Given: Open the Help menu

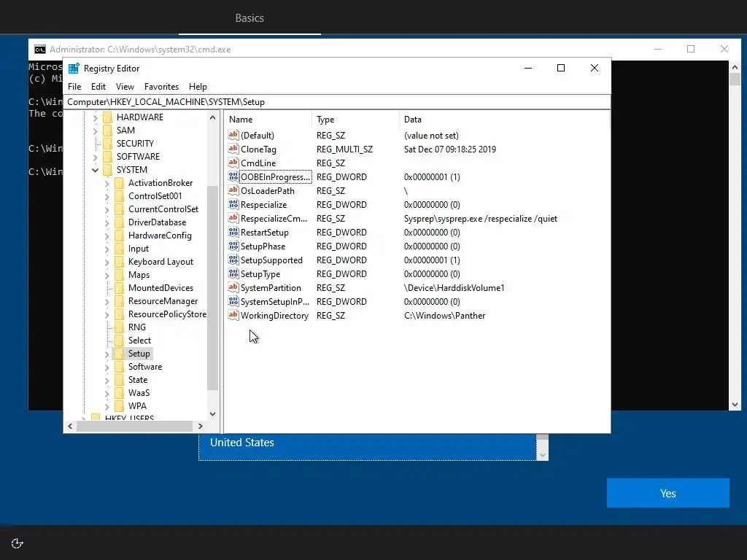Looking at the screenshot, I should point(198,87).
